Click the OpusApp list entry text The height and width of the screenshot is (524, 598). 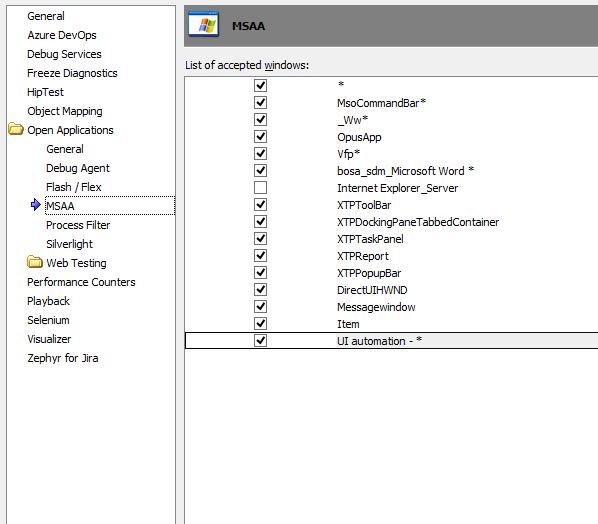[x=359, y=137]
